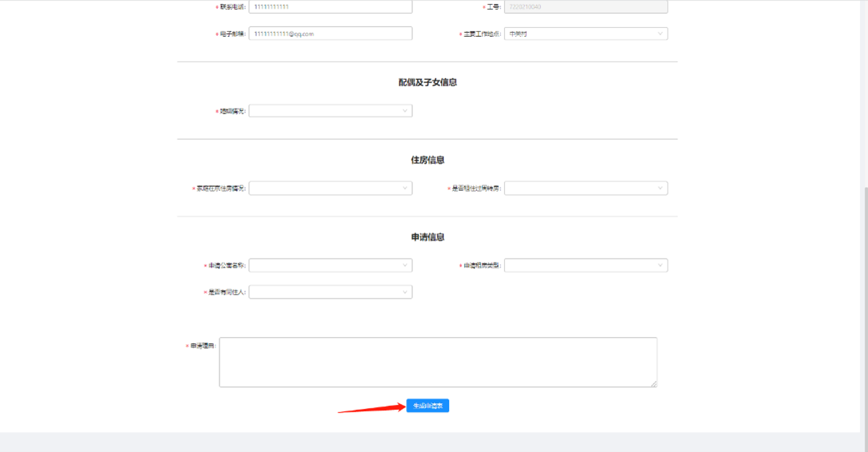Click the arrow icon in 申请租房类型 selector

click(x=660, y=265)
